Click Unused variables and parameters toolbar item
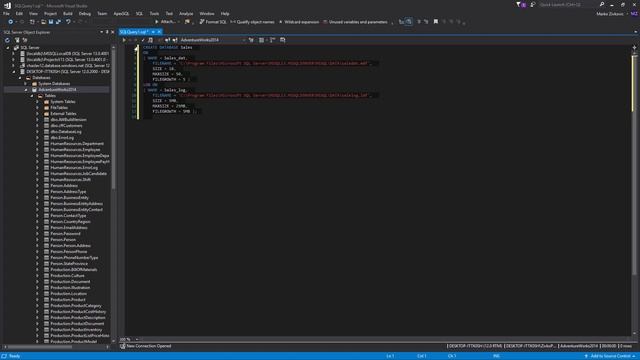The height and width of the screenshot is (360, 640). (x=355, y=22)
